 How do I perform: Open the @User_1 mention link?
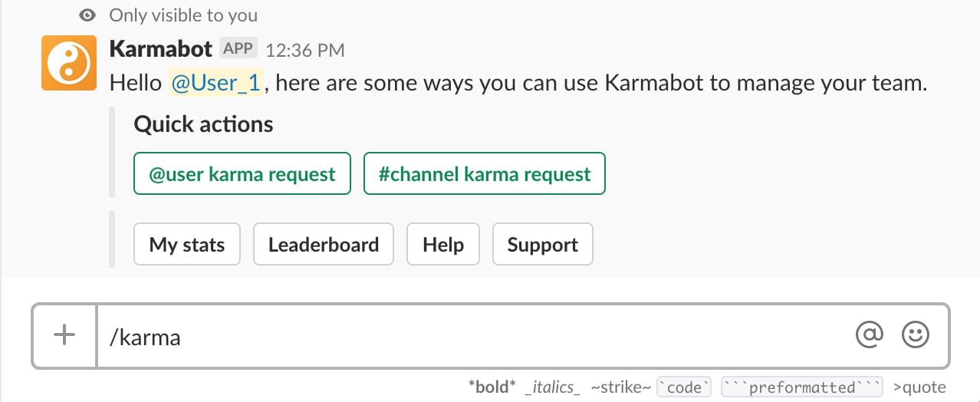coord(216,82)
